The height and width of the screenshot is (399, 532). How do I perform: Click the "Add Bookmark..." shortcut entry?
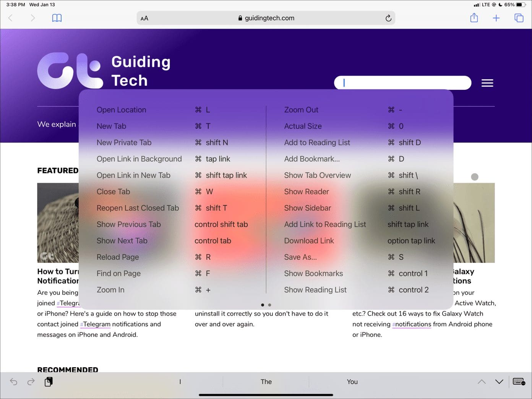pyautogui.click(x=312, y=159)
